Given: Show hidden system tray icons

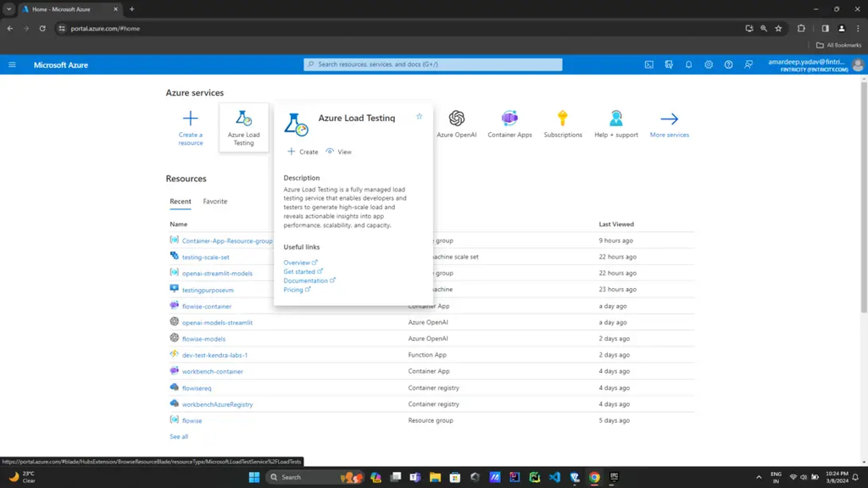Looking at the screenshot, I should (759, 477).
